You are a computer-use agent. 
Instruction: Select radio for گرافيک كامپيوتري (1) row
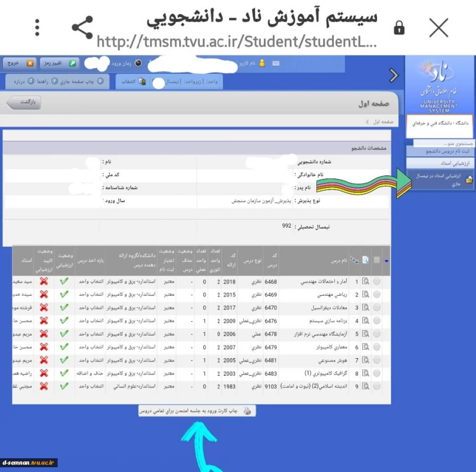point(377,373)
